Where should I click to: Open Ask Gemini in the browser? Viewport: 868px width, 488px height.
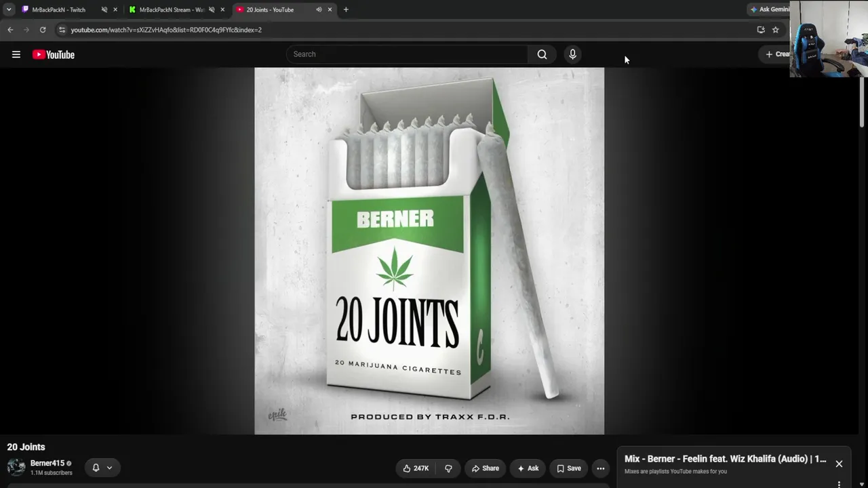(x=770, y=9)
